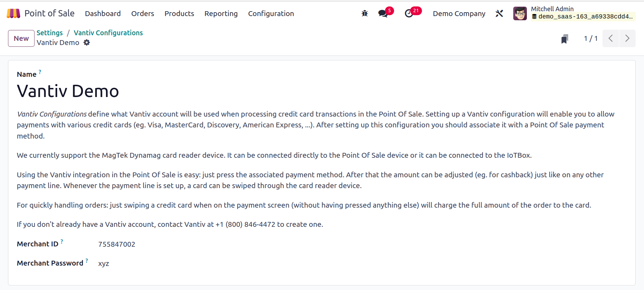
Task: Open the Reporting menu
Action: [x=221, y=13]
